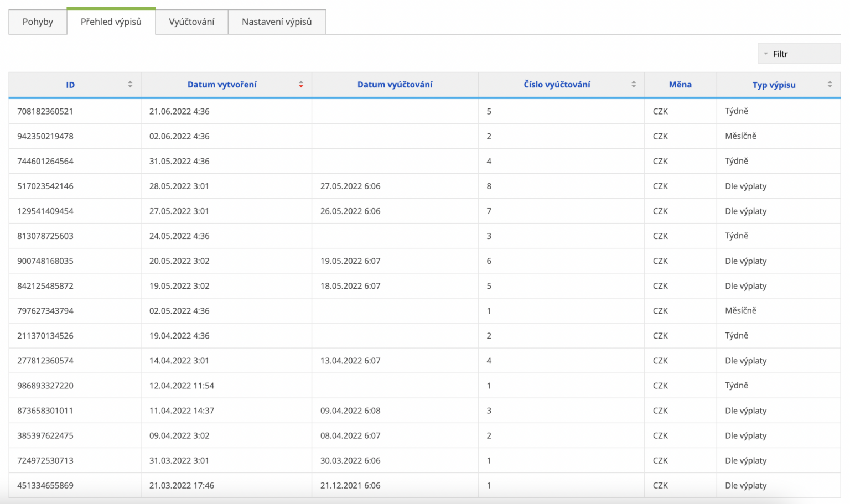Click ID 797627343794
The image size is (850, 504).
tap(45, 310)
